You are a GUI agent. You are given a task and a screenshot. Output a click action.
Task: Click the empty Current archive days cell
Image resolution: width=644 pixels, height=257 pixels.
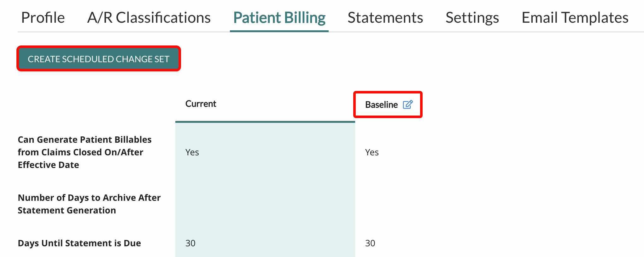click(x=265, y=204)
